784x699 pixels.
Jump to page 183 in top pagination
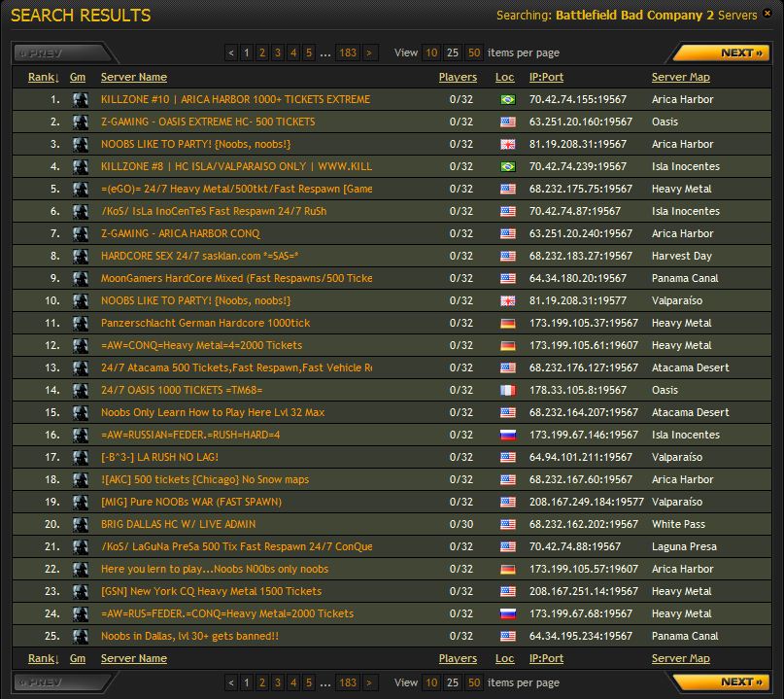[x=348, y=53]
